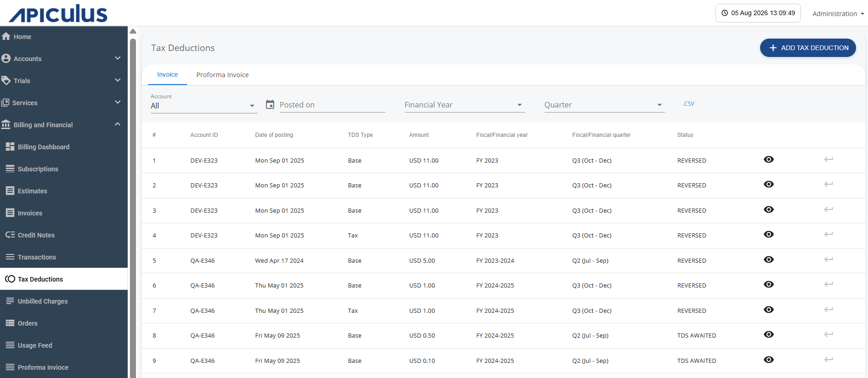Click the Credit Notes icon

coord(10,235)
